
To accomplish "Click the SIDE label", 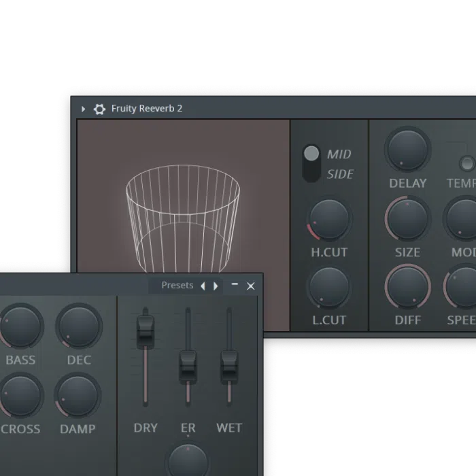I will pyautogui.click(x=340, y=174).
